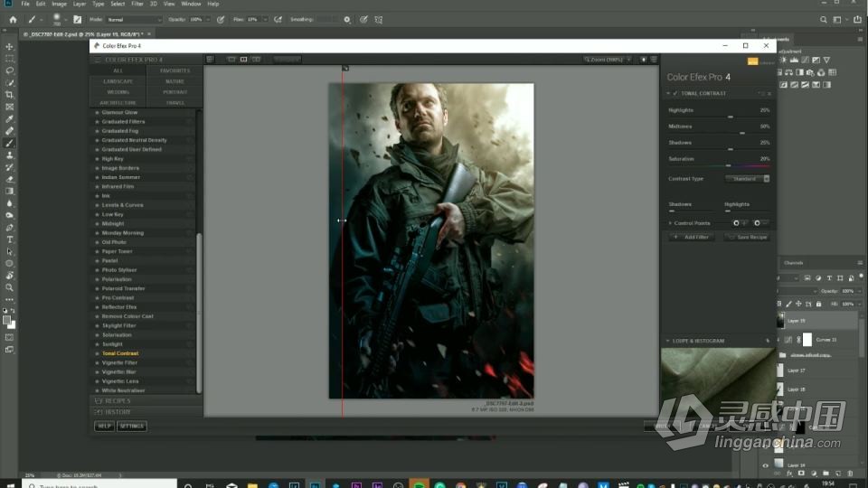Toggle favourite star for Tonal Contrast
Image resolution: width=868 pixels, height=488 pixels.
98,353
